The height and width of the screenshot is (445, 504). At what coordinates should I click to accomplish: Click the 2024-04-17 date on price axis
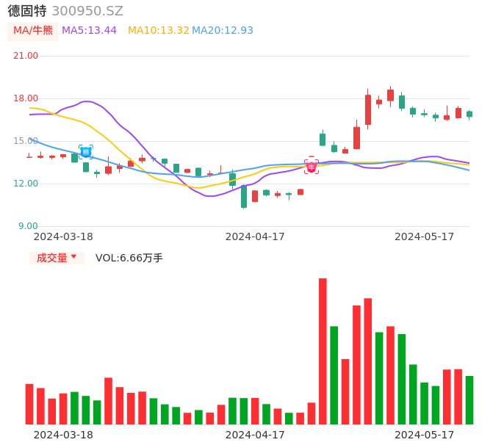(x=255, y=236)
